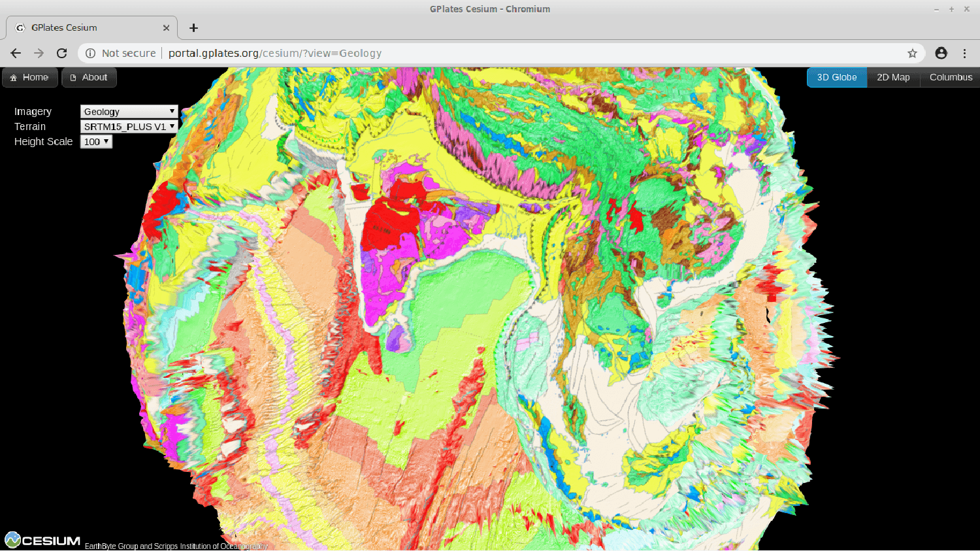Open the Imagery dropdown showing Geology
The image size is (980, 551).
128,111
